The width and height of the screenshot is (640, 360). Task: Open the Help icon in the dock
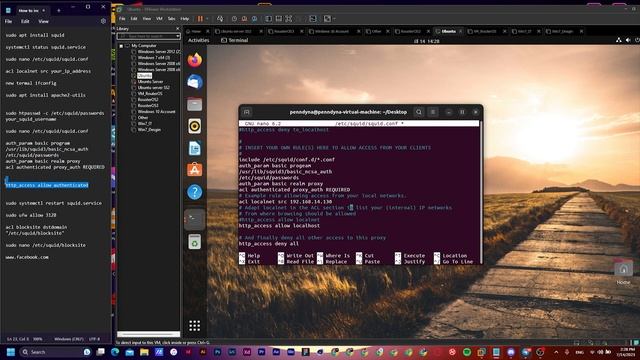coord(195,192)
